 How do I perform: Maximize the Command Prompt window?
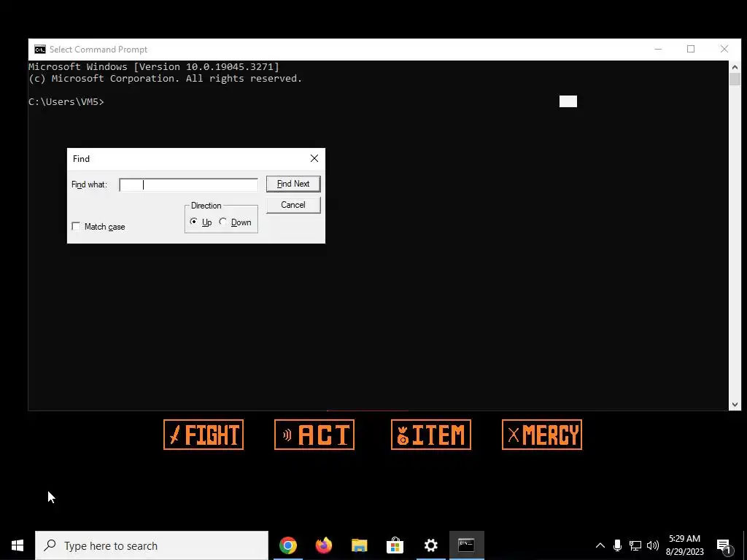pos(691,49)
